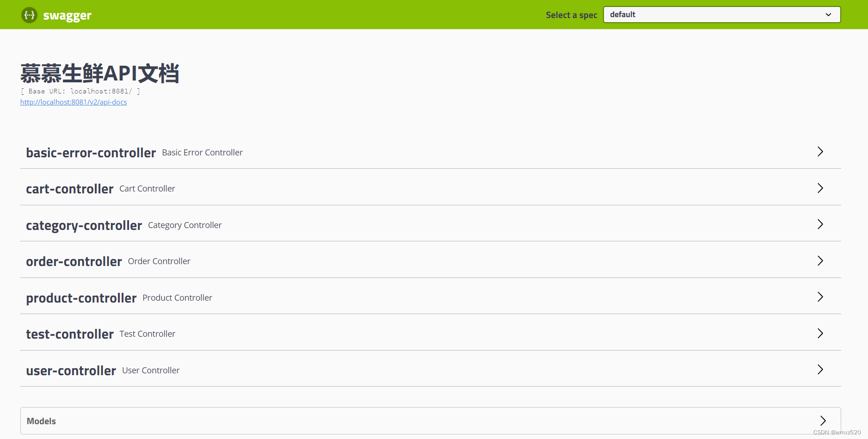Expand category-controller chevron arrow

tap(820, 224)
